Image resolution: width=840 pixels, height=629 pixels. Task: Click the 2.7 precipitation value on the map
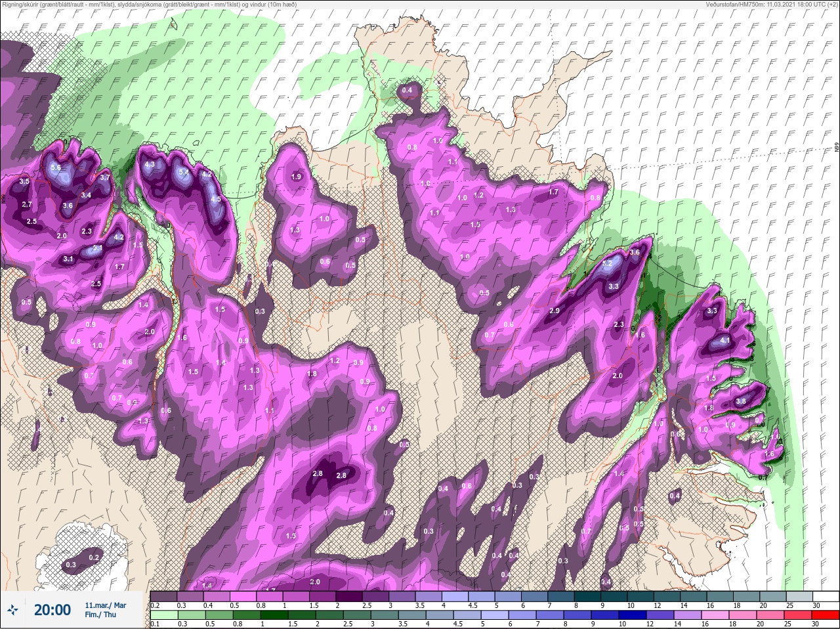pos(27,205)
